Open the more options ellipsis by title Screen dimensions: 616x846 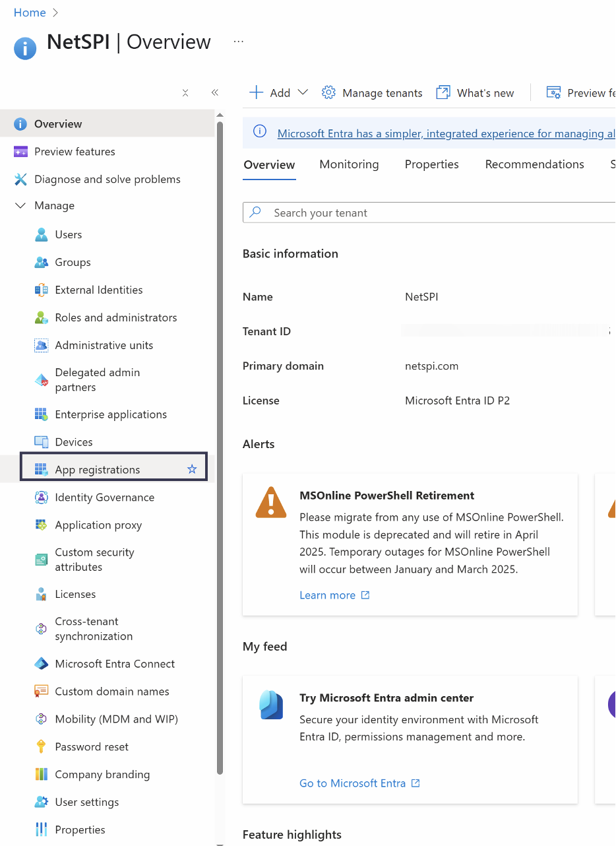(x=239, y=42)
